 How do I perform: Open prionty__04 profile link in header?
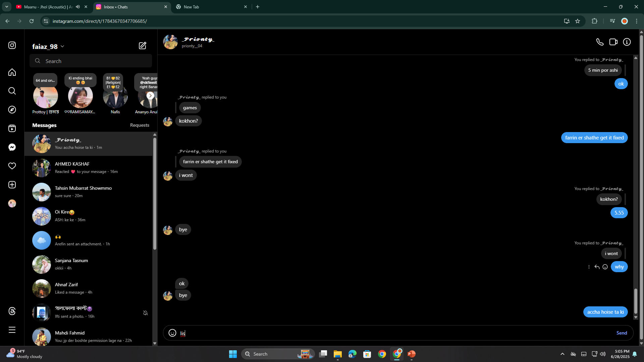[x=192, y=46]
